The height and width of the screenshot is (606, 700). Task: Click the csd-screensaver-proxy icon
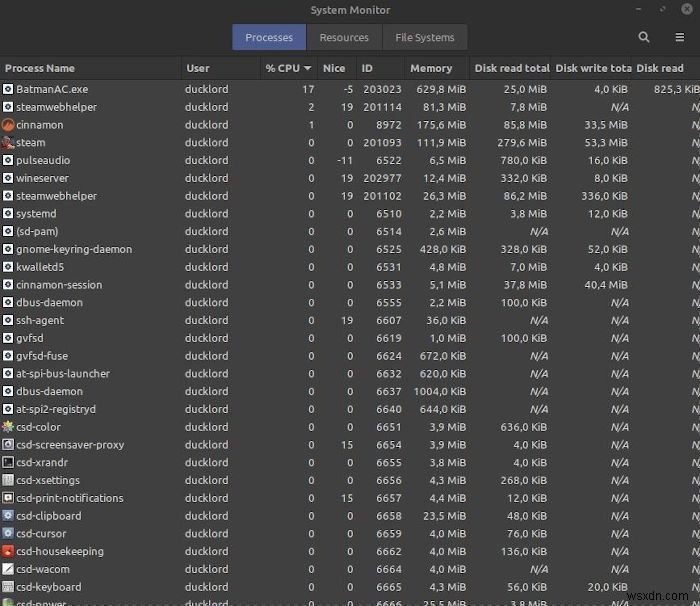(x=8, y=444)
